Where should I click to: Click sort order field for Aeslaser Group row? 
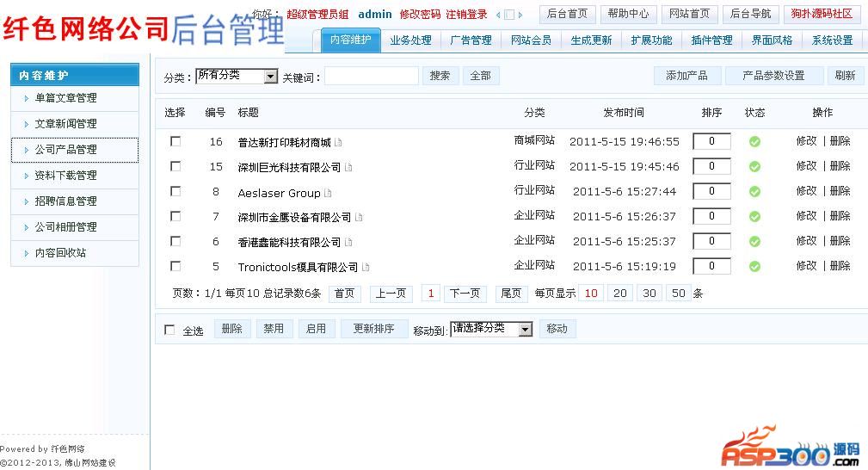tap(712, 191)
